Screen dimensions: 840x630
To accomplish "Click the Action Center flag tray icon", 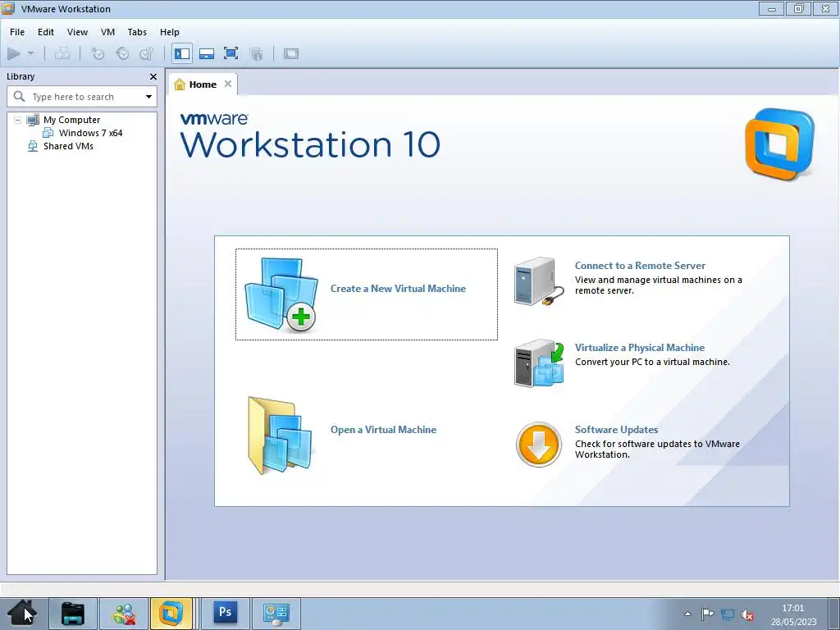I will (x=707, y=614).
